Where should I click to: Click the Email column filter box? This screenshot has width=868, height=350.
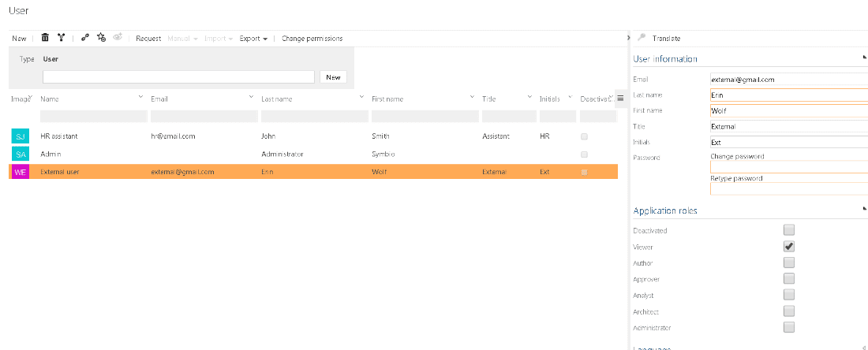pos(204,116)
